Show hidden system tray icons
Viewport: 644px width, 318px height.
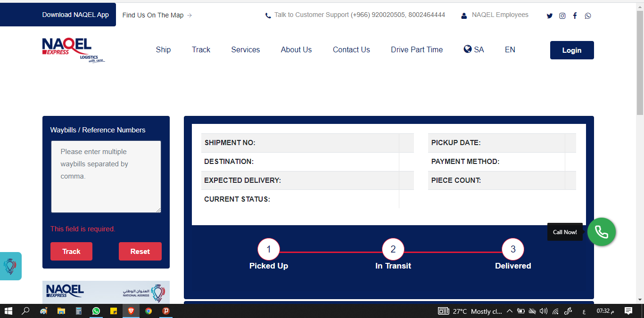click(509, 311)
